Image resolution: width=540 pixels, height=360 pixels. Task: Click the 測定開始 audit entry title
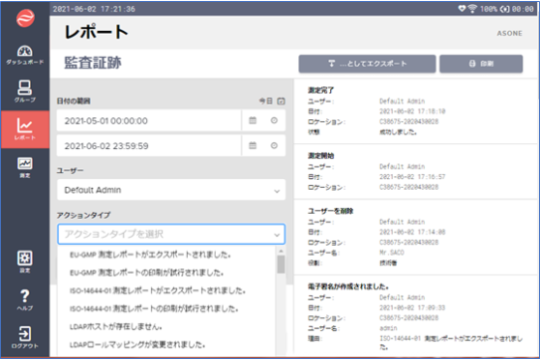pyautogui.click(x=321, y=156)
